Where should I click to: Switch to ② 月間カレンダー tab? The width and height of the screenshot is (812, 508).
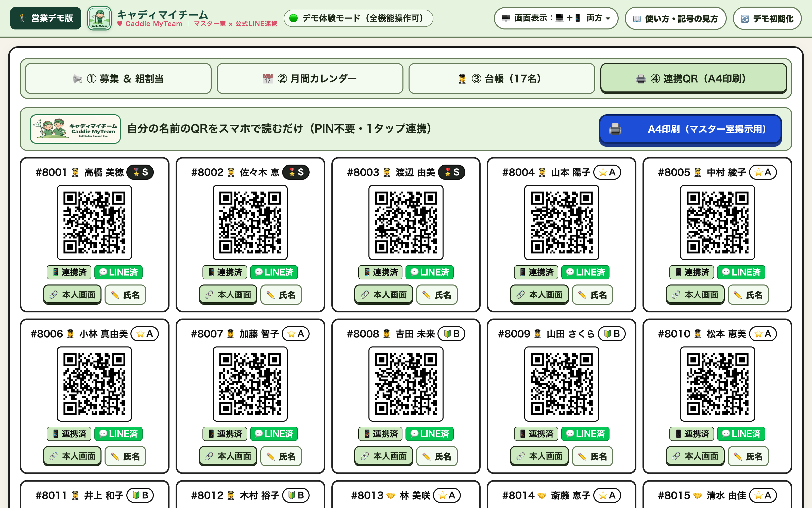point(310,79)
